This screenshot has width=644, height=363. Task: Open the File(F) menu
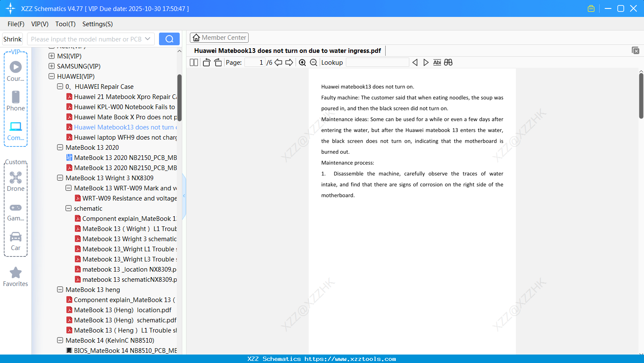click(16, 24)
